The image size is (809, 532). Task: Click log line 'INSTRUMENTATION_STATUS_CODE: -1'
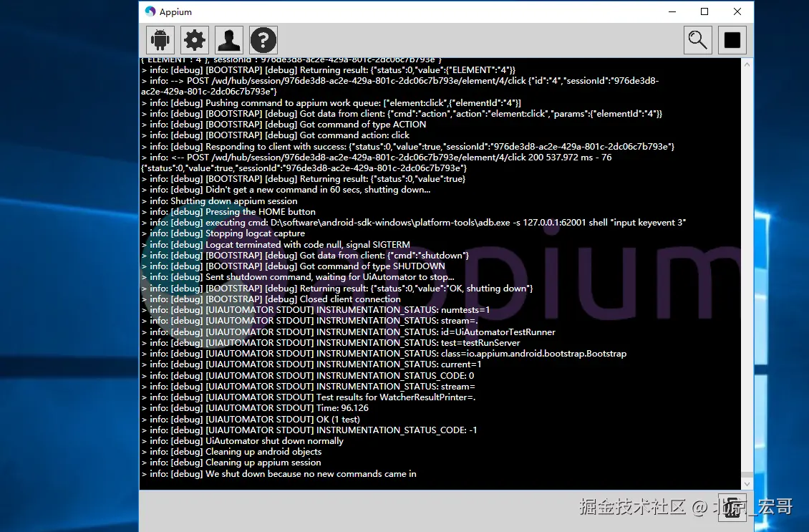pos(309,430)
